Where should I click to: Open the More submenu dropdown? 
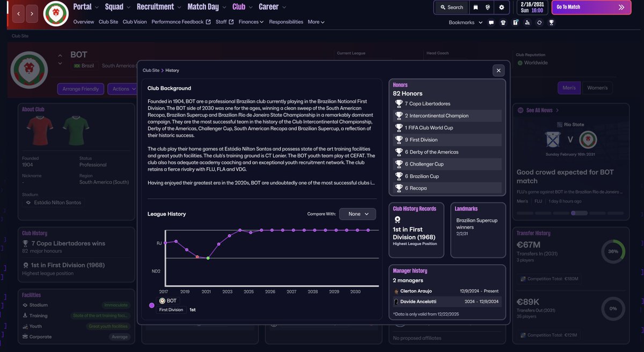tap(316, 22)
